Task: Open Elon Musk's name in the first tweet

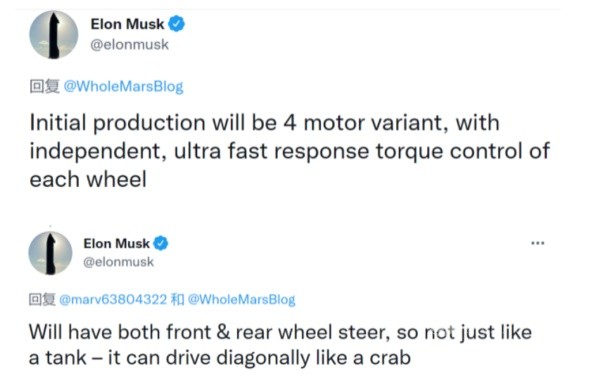Action: click(x=127, y=24)
